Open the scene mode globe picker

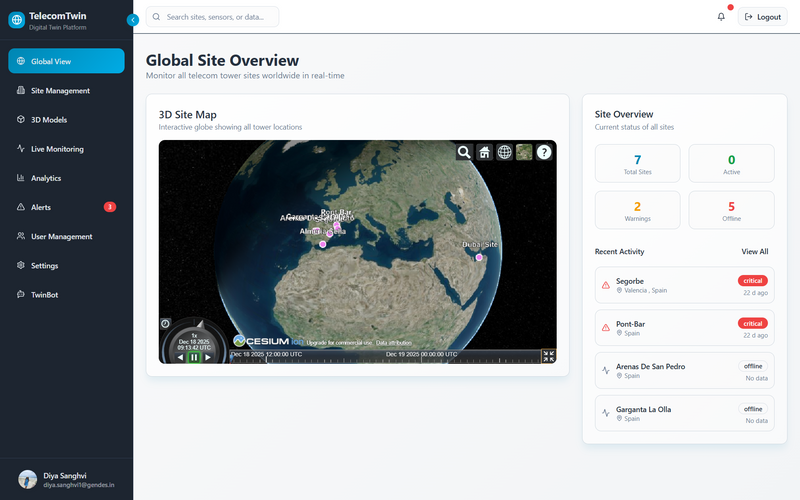504,152
